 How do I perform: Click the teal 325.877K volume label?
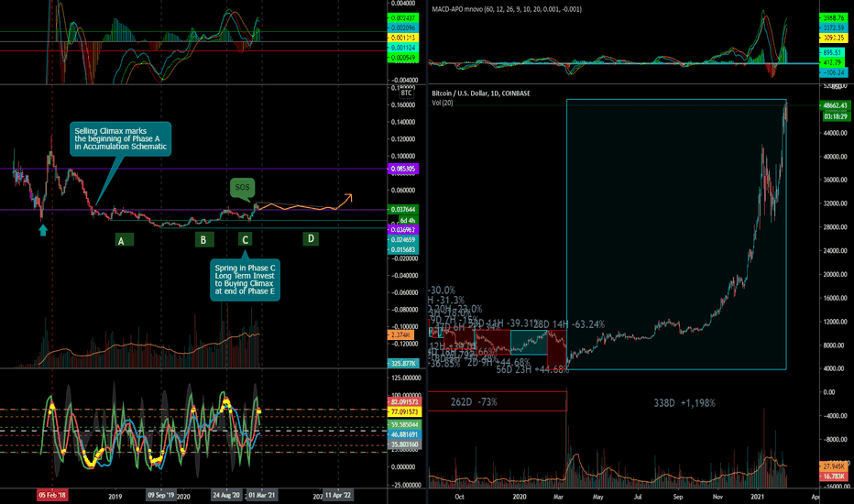(x=403, y=364)
